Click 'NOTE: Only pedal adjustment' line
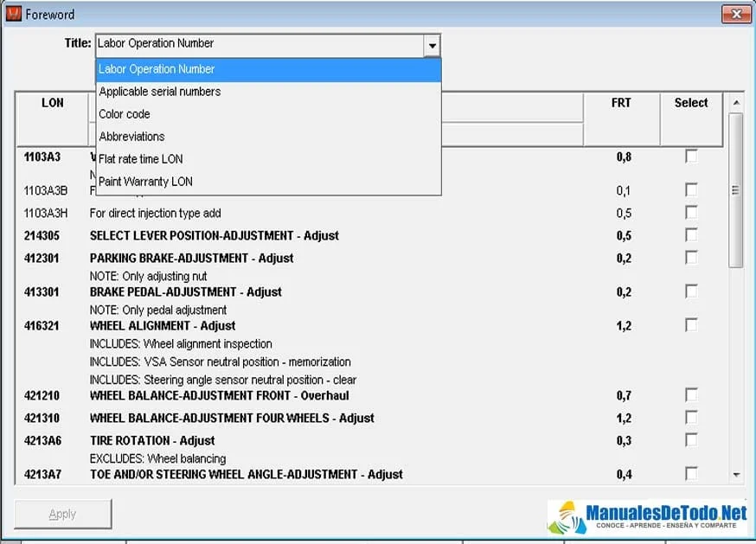The height and width of the screenshot is (544, 756). click(x=158, y=310)
